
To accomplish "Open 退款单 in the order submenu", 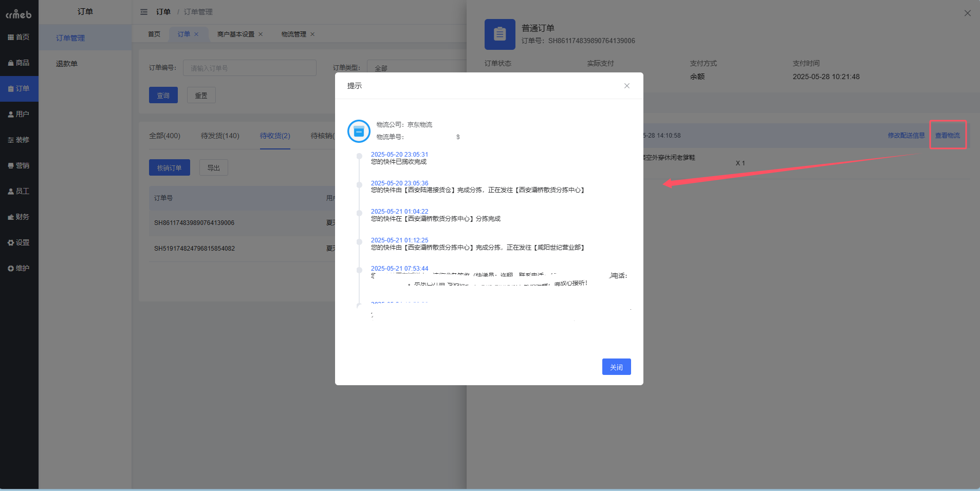I will click(66, 63).
